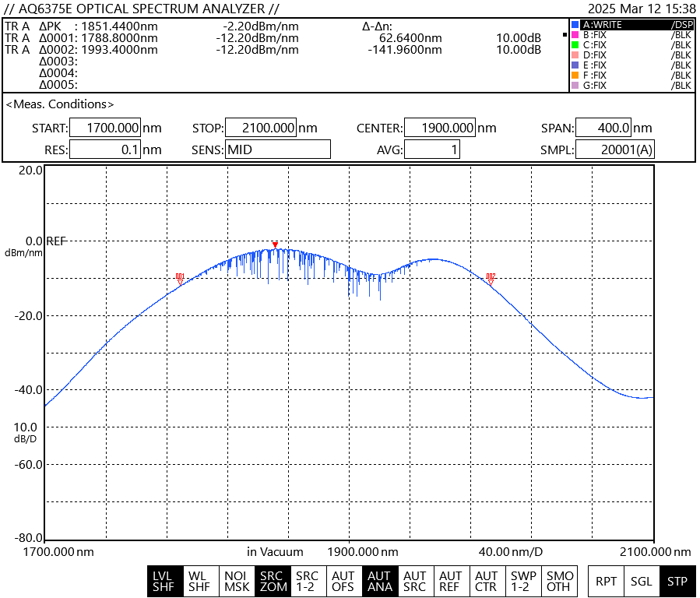The image size is (700, 598).
Task: Select the NOI MSK noise mask button
Action: (x=235, y=581)
